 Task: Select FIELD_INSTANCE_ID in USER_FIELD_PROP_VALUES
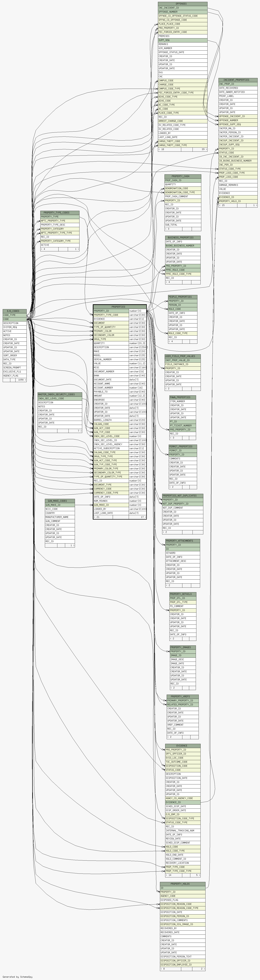[x=183, y=364]
